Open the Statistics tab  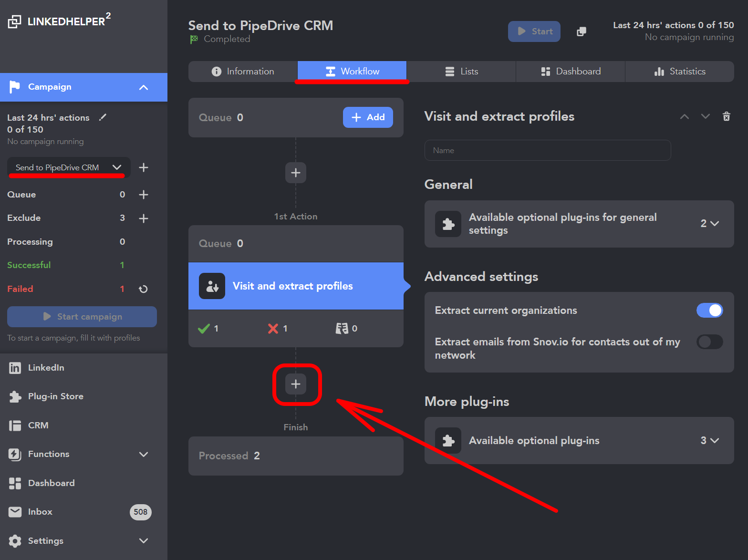[680, 72]
